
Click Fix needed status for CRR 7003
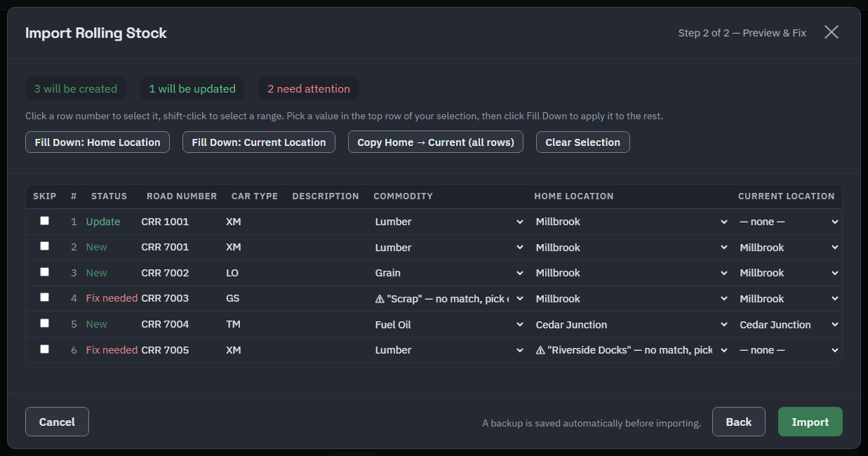tap(112, 298)
